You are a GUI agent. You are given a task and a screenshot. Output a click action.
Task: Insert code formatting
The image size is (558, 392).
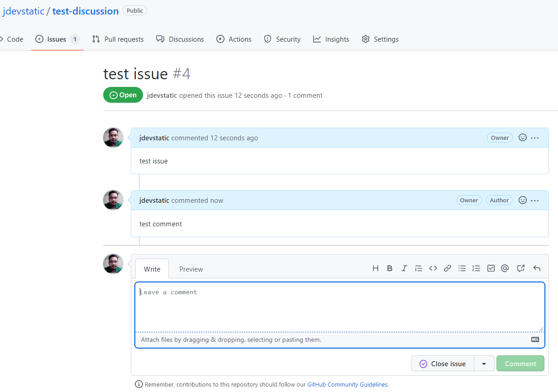[x=433, y=268]
